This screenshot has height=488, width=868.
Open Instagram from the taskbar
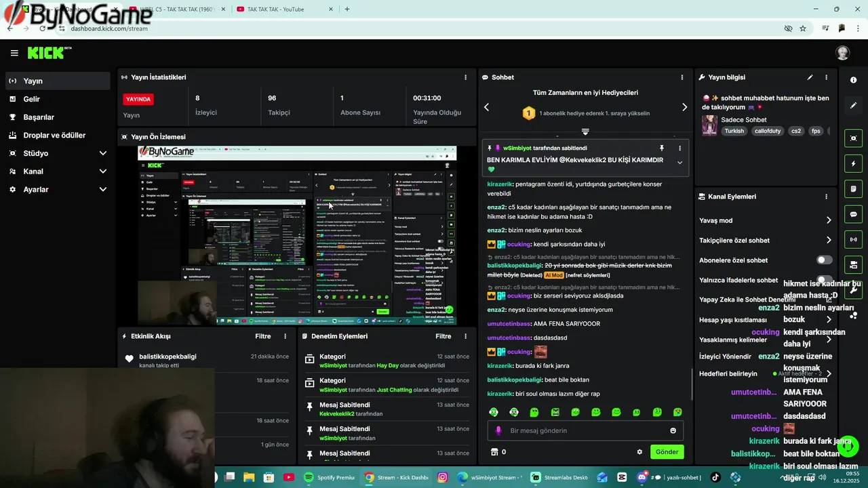tap(443, 477)
